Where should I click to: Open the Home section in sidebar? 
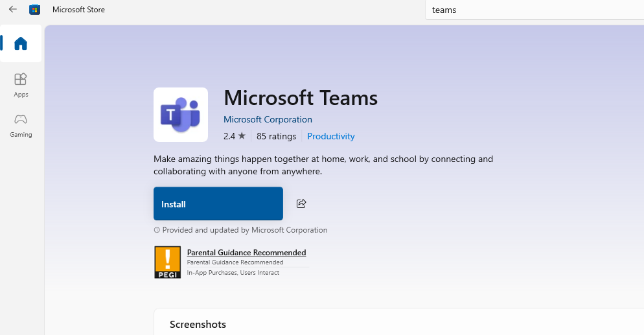pos(21,43)
